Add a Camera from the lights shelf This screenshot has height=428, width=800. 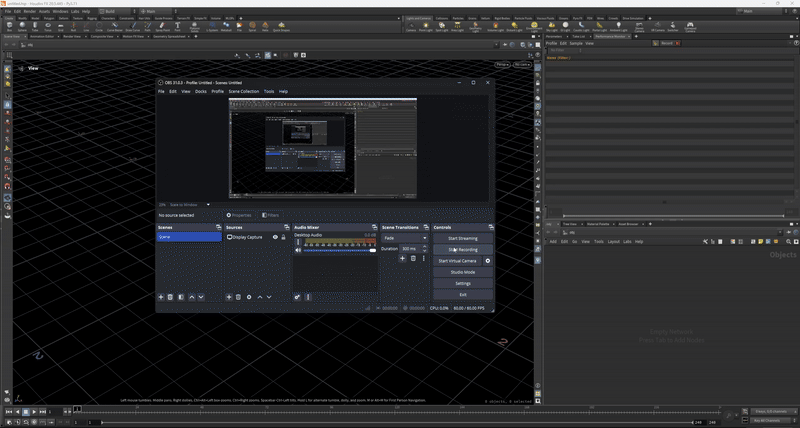coord(411,26)
